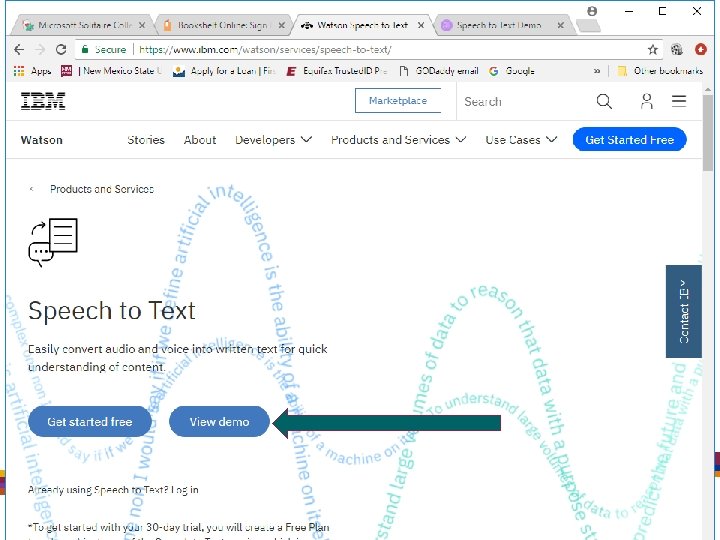
Task: Open the Apps shortcut in bookmarks bar
Action: (x=32, y=71)
